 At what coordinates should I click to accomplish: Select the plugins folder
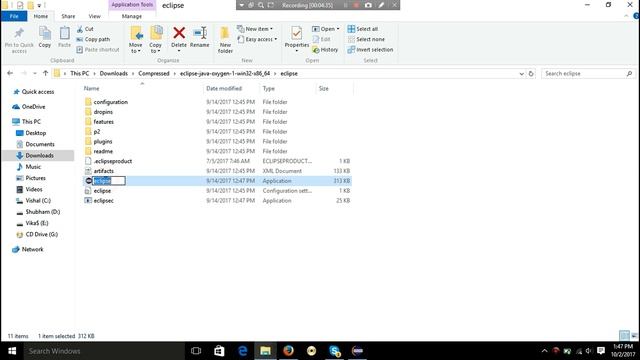tap(102, 141)
